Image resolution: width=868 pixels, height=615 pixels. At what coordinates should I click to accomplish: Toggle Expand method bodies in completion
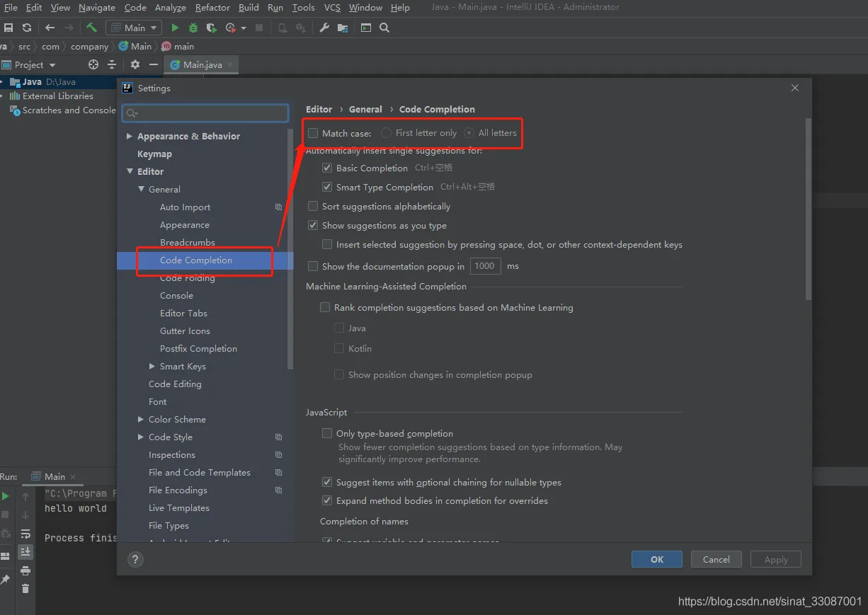pyautogui.click(x=327, y=501)
